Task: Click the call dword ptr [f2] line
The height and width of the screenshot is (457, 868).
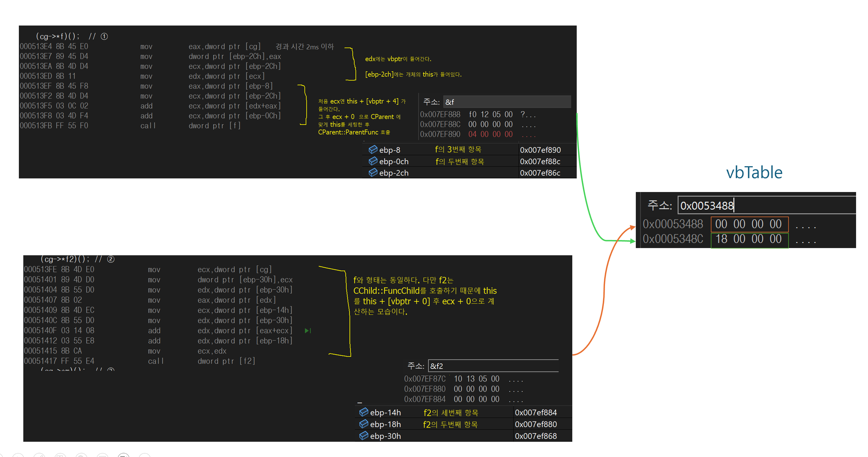Action: (x=226, y=361)
